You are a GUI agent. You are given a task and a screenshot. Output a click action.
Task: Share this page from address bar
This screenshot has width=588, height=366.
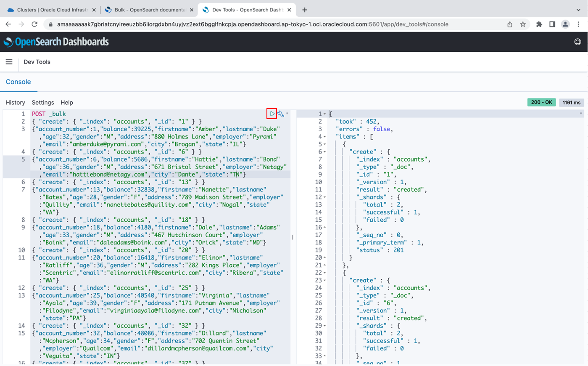point(510,24)
